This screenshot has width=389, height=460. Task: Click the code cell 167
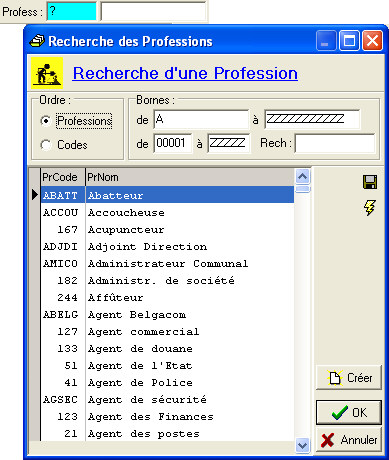click(63, 229)
